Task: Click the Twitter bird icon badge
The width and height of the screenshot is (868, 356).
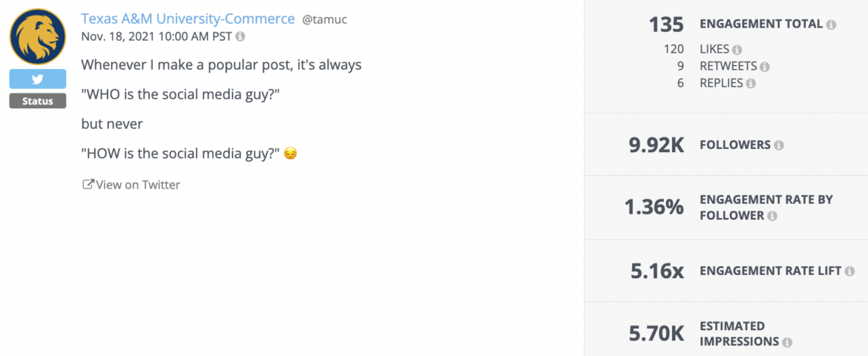Action: pos(38,79)
